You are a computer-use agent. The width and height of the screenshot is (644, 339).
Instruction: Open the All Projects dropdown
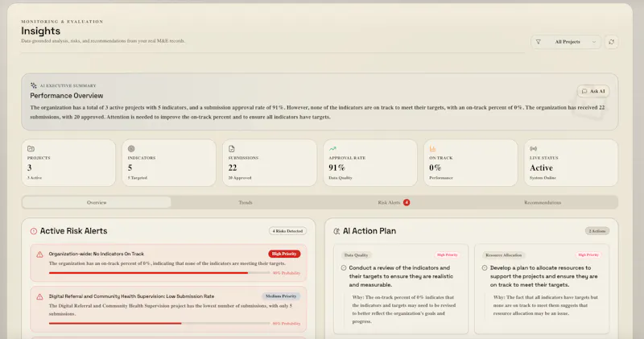tap(566, 42)
